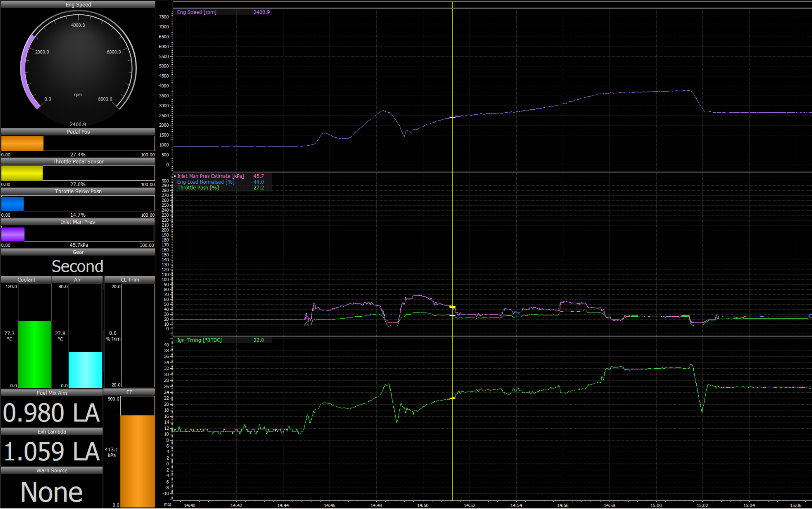Click the Eng Speed [rpm] legend entry
Viewport: 812px width, 509px height.
tap(197, 12)
